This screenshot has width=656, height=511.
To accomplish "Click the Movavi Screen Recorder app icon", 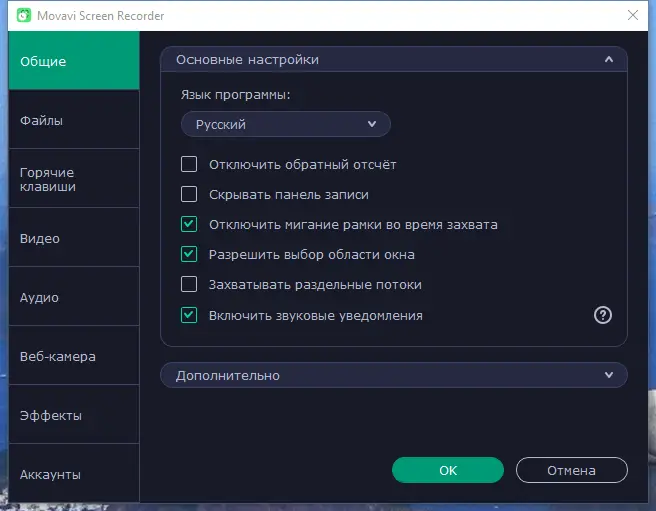I will coord(25,16).
